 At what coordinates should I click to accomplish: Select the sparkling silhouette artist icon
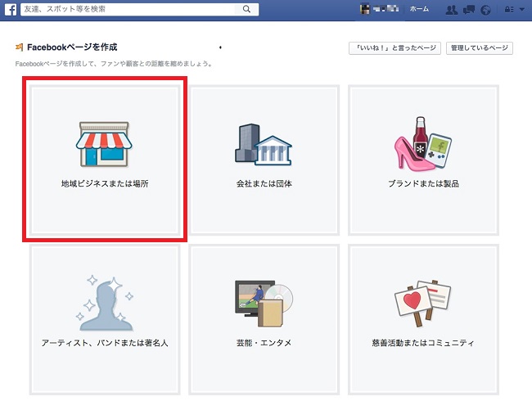(x=105, y=304)
